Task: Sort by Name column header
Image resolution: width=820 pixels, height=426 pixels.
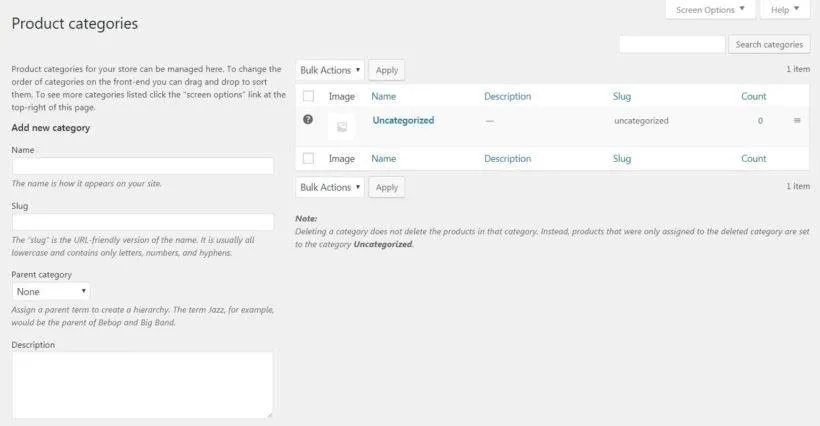Action: [384, 97]
